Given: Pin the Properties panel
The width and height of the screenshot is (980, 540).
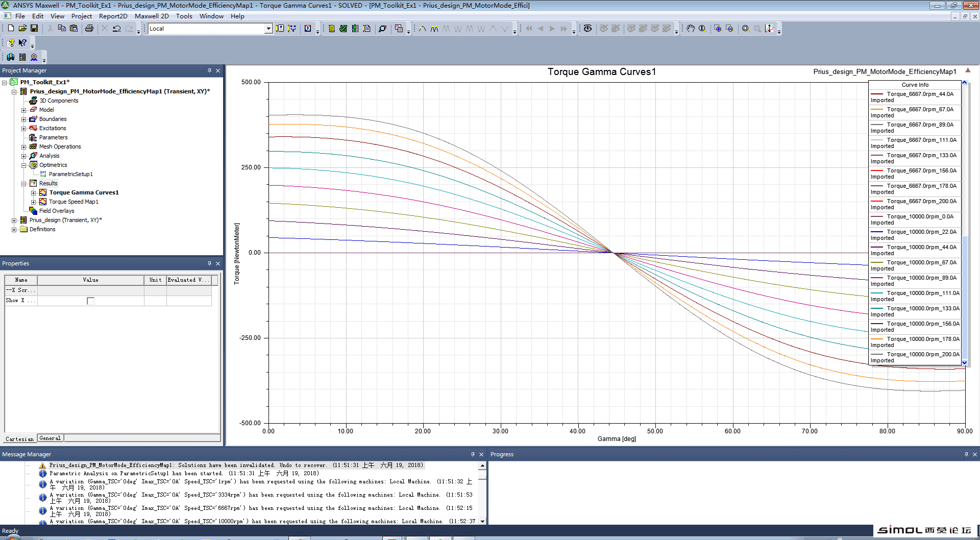Looking at the screenshot, I should pos(209,263).
